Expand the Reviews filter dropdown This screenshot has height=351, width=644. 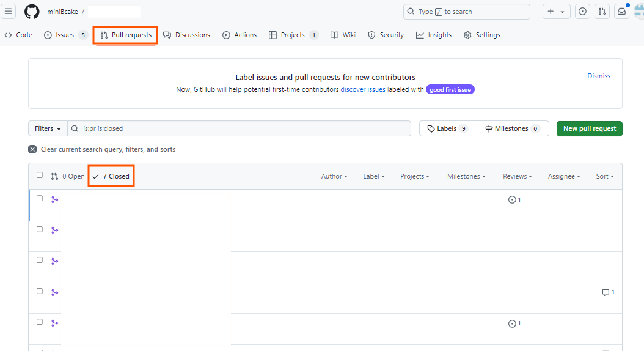[518, 176]
